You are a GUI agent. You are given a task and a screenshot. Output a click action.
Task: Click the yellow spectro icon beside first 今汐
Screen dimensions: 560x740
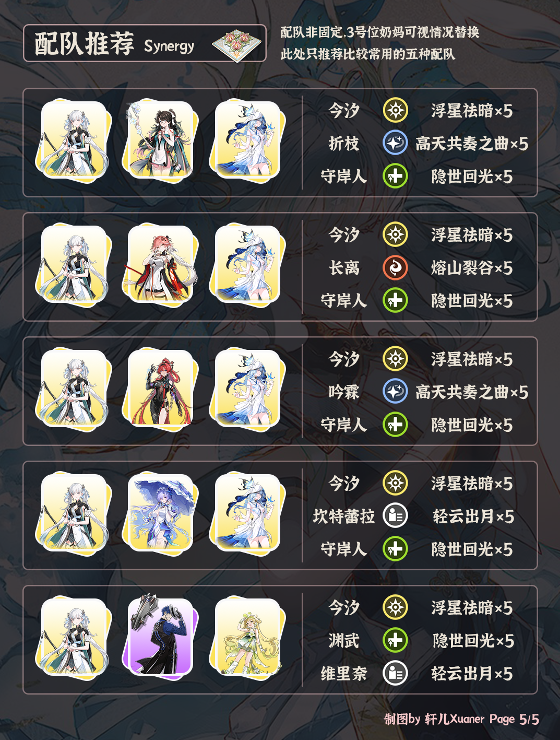coord(395,110)
